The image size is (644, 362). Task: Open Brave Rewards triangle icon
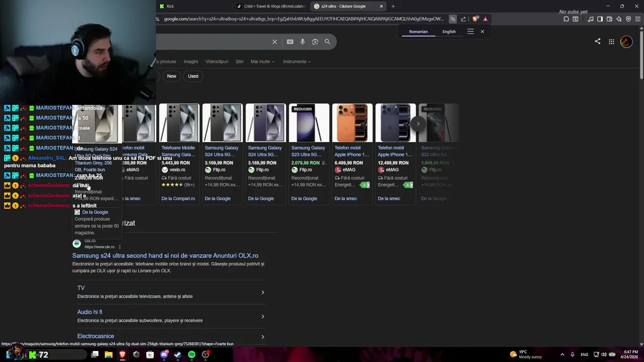485,19
